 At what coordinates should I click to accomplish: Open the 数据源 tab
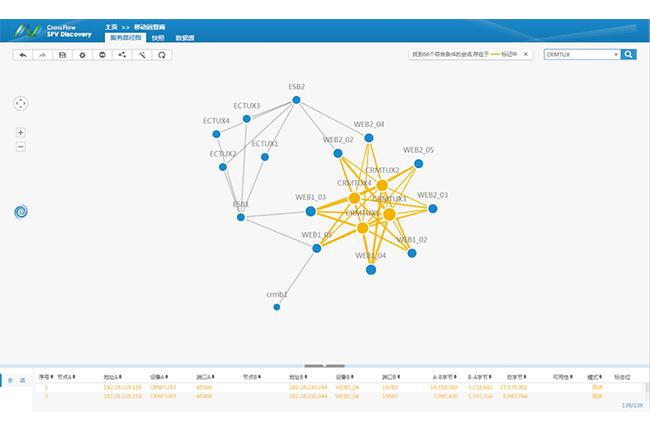pos(185,37)
